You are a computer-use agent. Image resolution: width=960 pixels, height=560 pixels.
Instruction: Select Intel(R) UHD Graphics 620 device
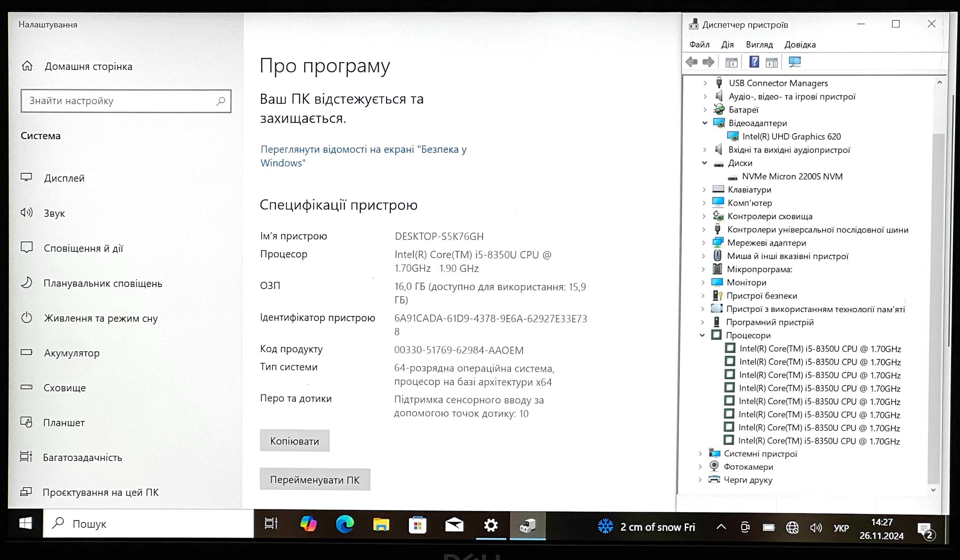pos(791,136)
